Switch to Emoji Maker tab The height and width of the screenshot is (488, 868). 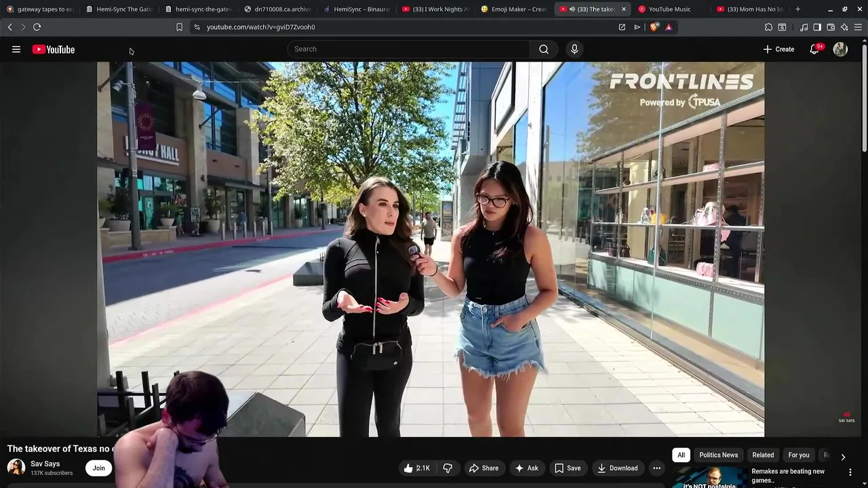pos(515,9)
